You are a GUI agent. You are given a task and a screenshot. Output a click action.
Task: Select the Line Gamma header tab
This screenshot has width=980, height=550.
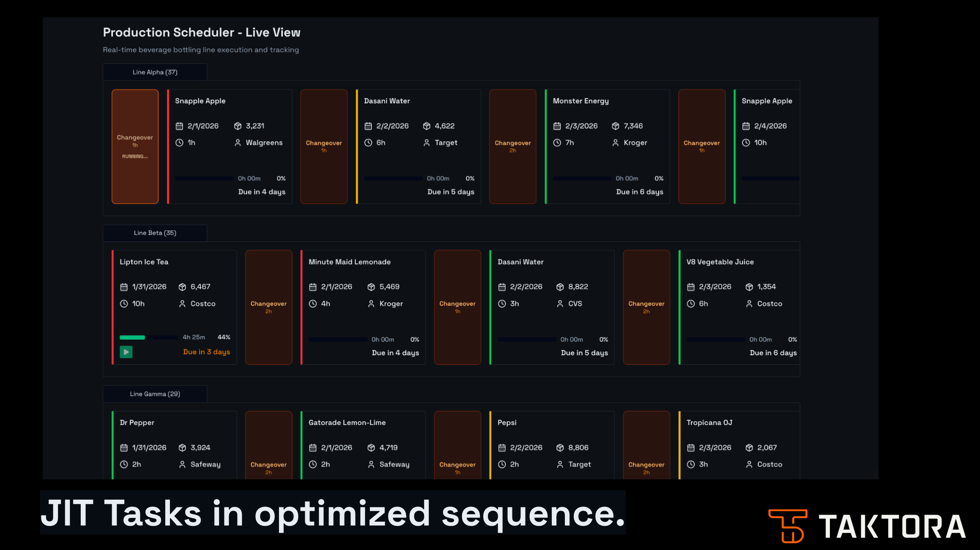point(155,394)
